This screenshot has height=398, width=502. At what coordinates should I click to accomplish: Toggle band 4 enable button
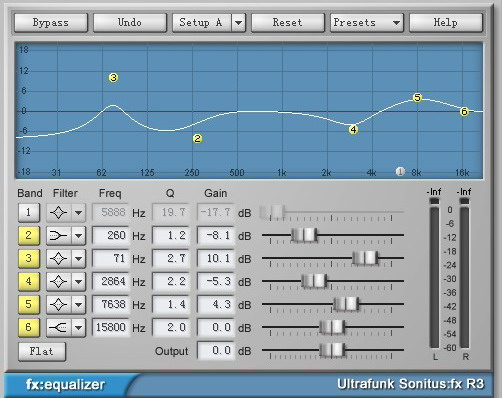click(29, 281)
